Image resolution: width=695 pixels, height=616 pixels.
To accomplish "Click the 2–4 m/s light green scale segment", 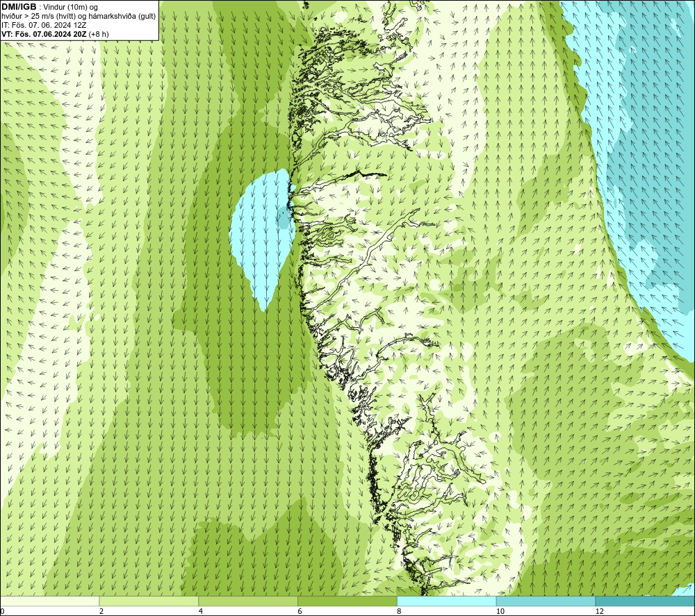I will point(149,601).
